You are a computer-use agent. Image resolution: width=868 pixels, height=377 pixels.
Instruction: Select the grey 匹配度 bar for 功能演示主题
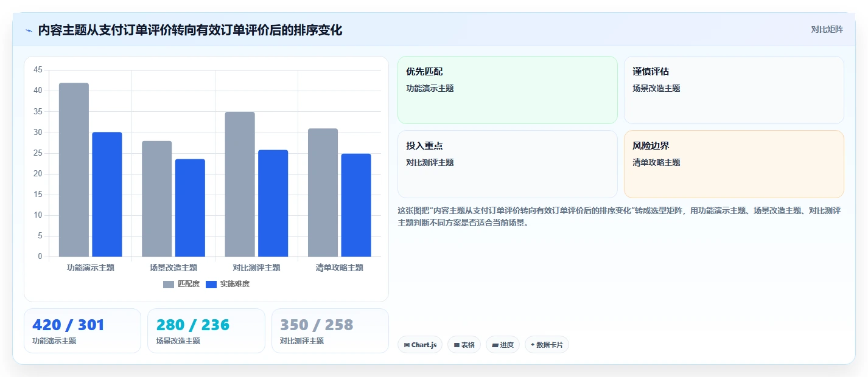[74, 170]
